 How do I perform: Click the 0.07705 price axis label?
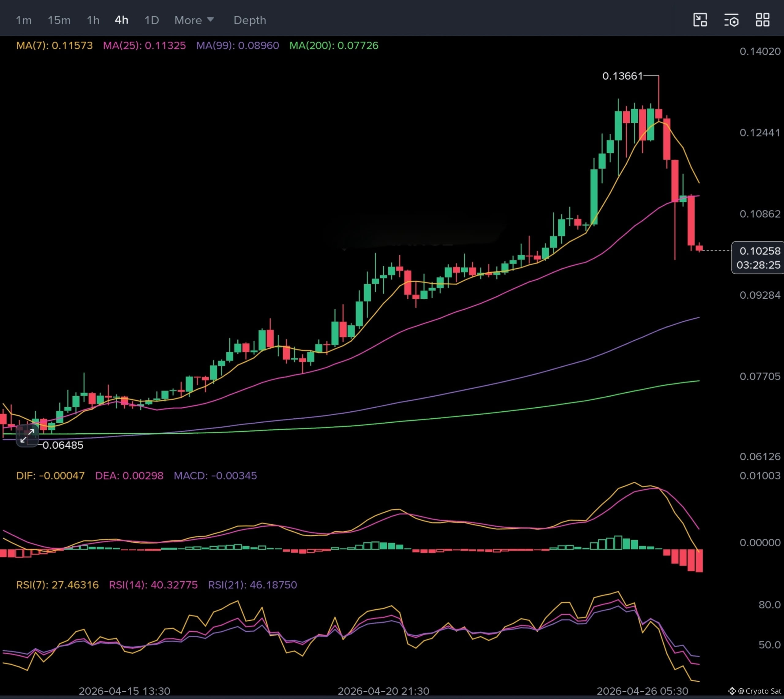tap(760, 376)
